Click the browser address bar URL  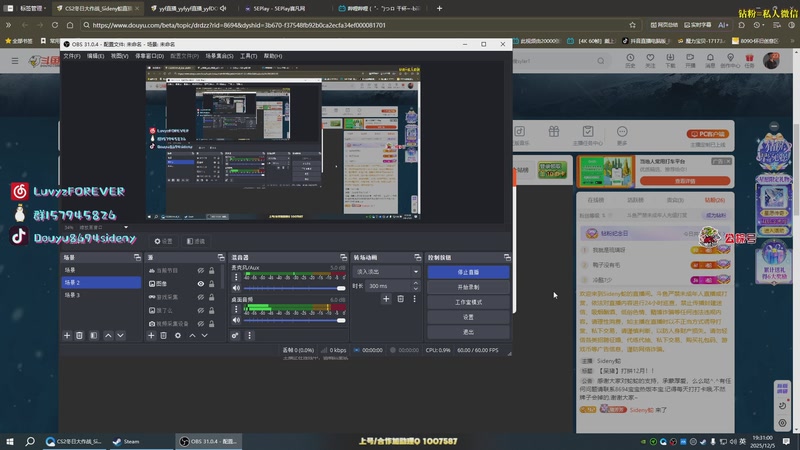239,25
